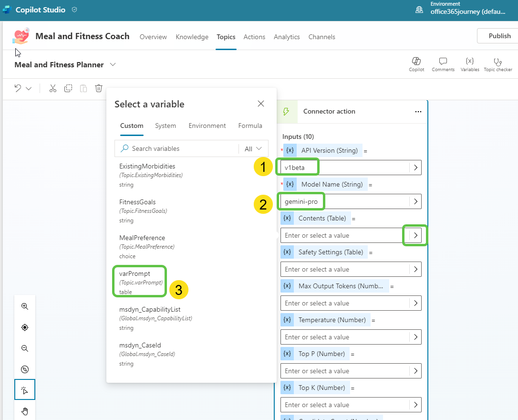Image resolution: width=518 pixels, height=420 pixels.
Task: Open connector action more options menu
Action: (x=418, y=112)
